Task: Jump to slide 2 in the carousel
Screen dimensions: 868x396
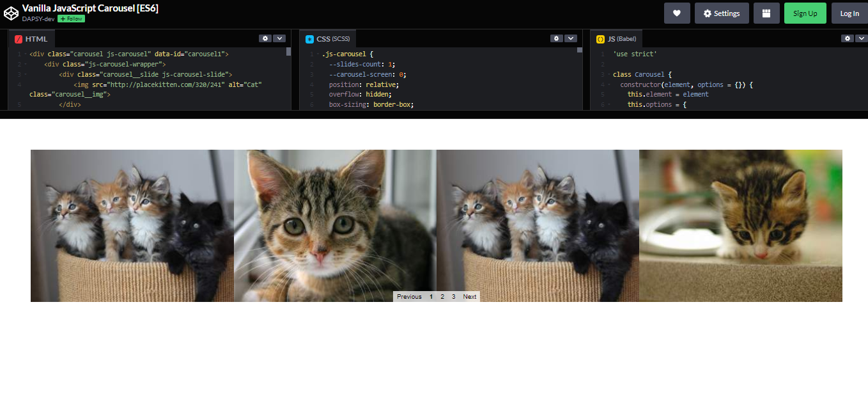Action: 442,296
